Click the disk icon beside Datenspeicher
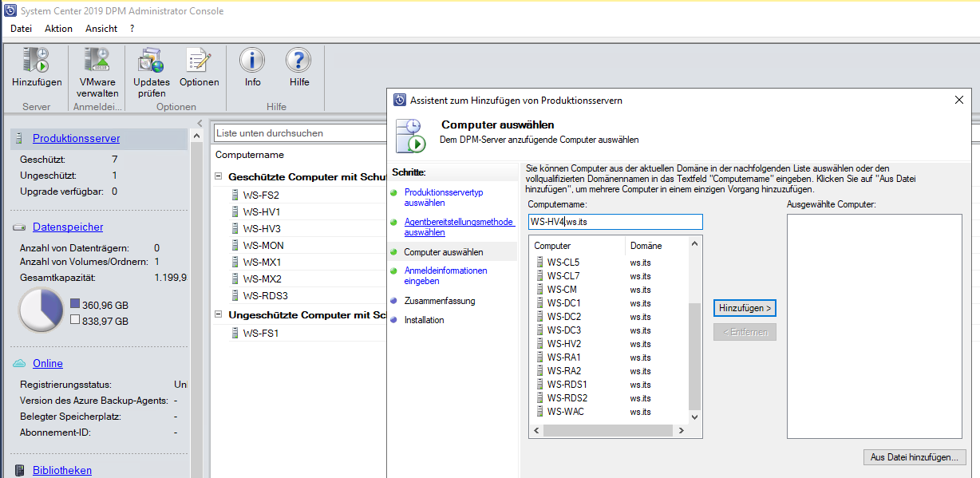Screen dimensions: 980x478 click(x=19, y=227)
